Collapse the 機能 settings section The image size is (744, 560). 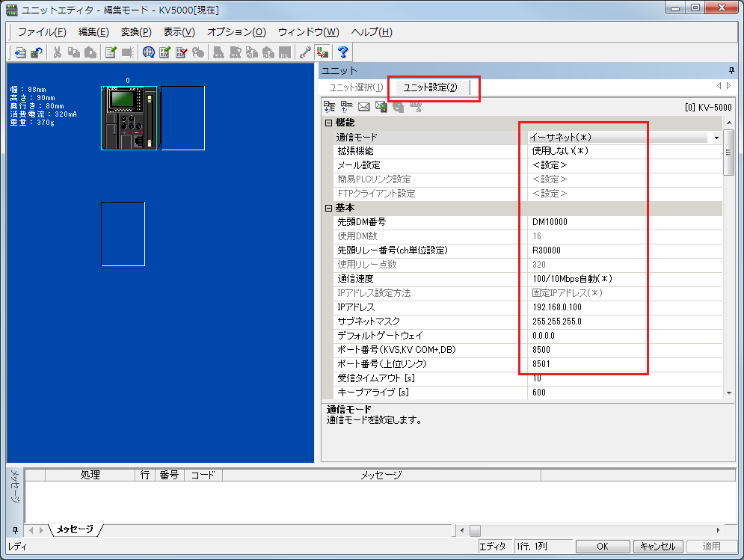(x=328, y=123)
